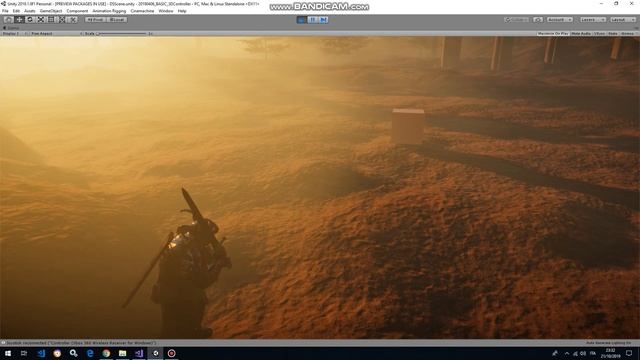Open the volume control in the system tray
640x360 pixels.
(583, 353)
